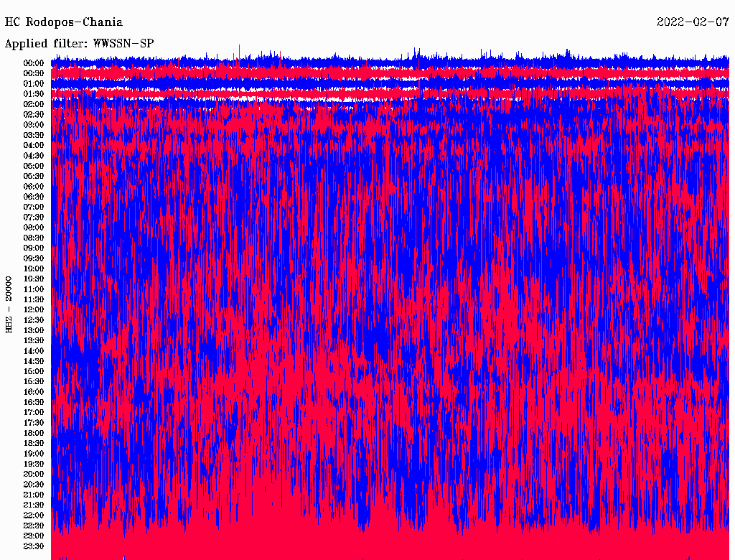The height and width of the screenshot is (560, 735).
Task: Click the 03:30 time label
Action: [34, 135]
